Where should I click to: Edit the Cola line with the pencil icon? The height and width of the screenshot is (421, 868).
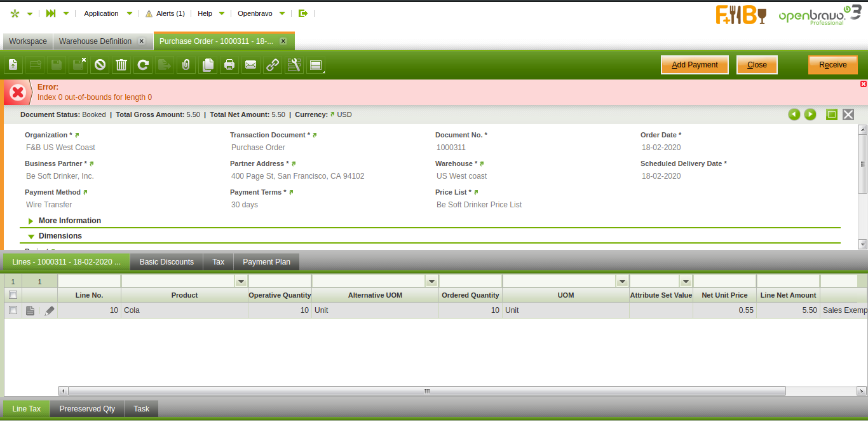click(50, 310)
